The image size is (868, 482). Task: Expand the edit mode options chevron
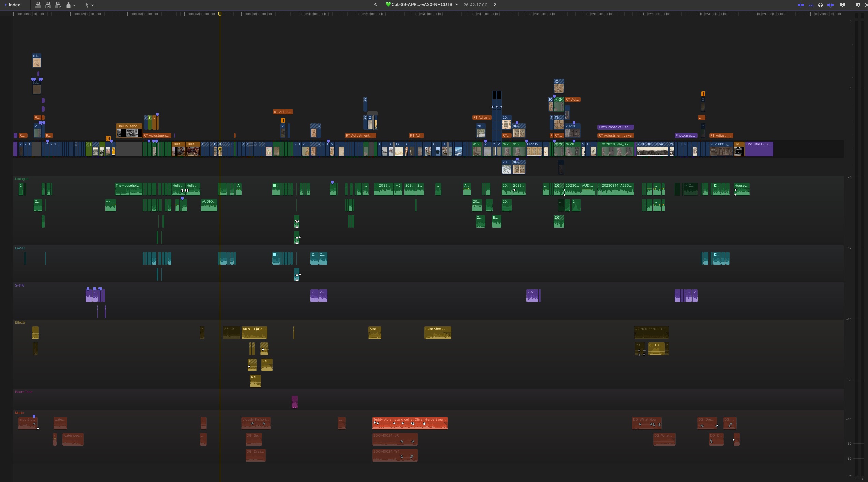(x=74, y=5)
